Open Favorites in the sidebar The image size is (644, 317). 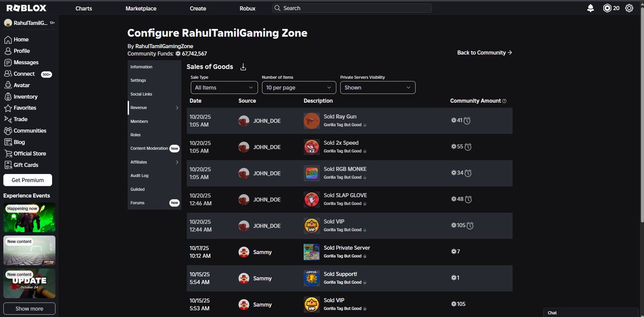point(20,108)
